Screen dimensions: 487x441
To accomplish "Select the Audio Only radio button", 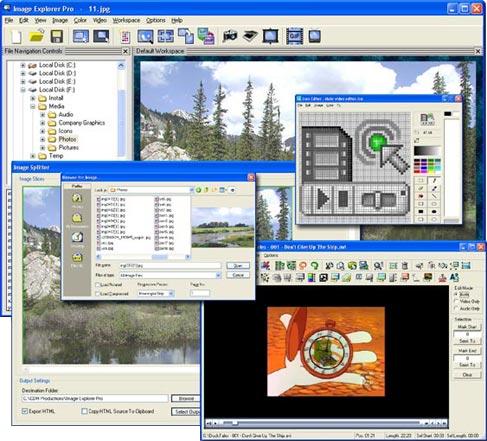I will click(456, 309).
